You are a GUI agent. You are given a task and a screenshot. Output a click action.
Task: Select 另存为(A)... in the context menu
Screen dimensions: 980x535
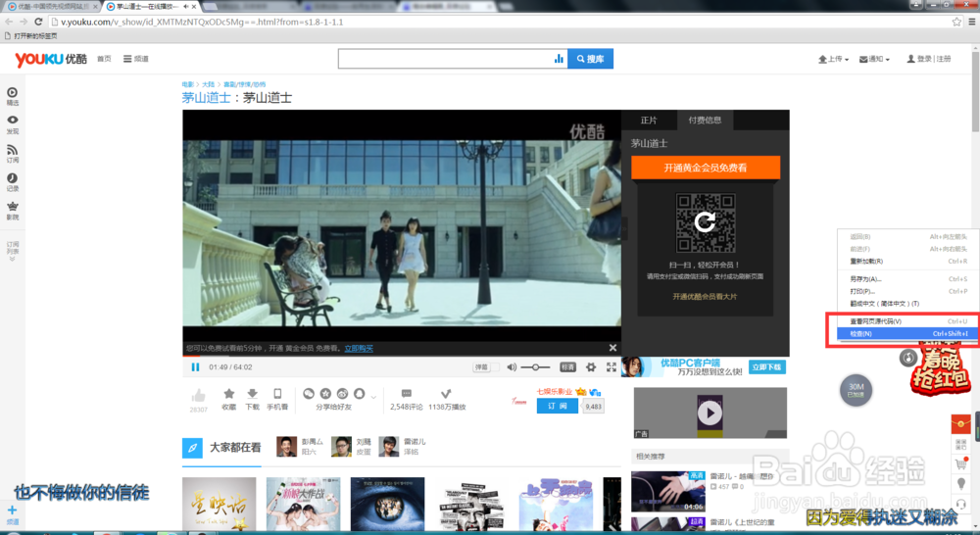(908, 278)
